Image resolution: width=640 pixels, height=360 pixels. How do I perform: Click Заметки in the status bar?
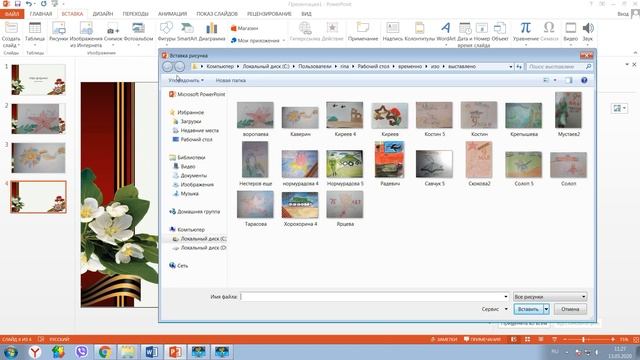[x=445, y=340]
